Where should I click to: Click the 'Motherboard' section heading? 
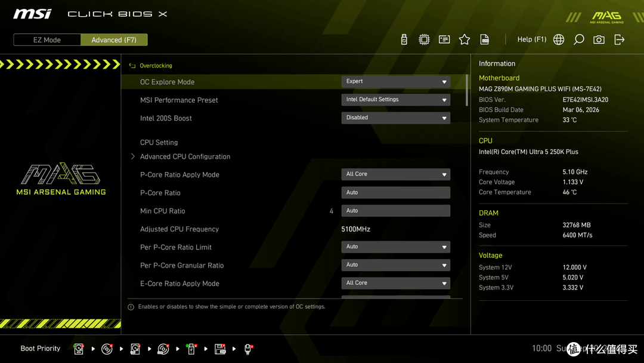499,78
